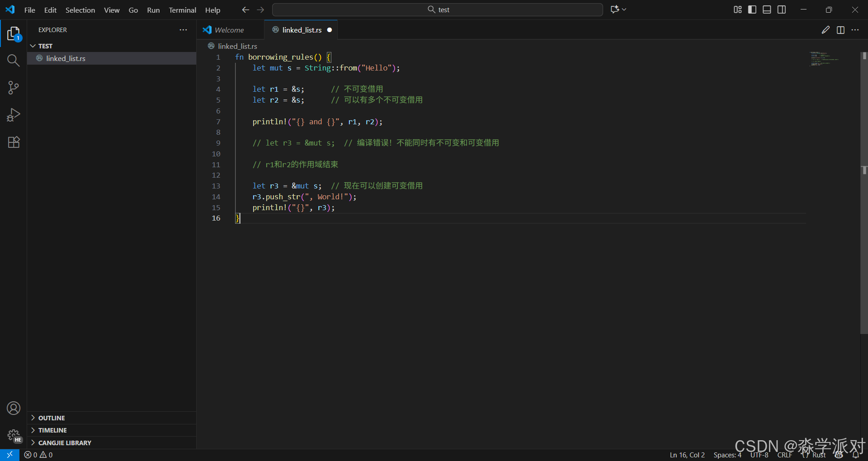This screenshot has height=461, width=868.
Task: Click Ln 16, Col 2 in status bar
Action: pos(687,455)
